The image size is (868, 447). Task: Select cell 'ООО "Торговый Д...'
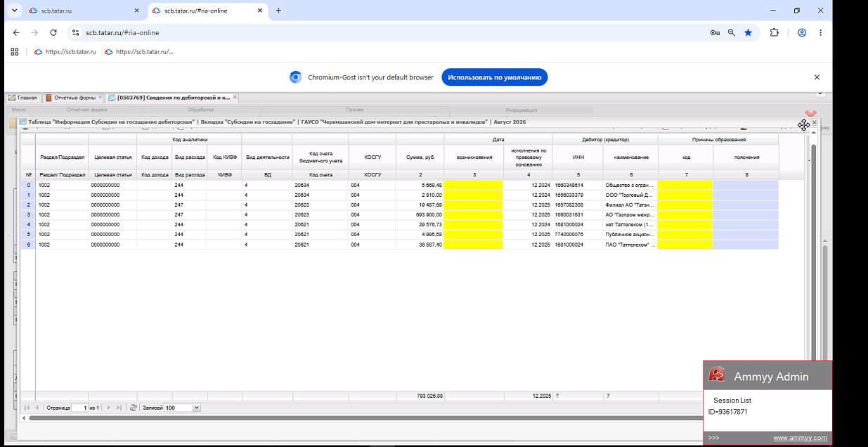pos(630,195)
